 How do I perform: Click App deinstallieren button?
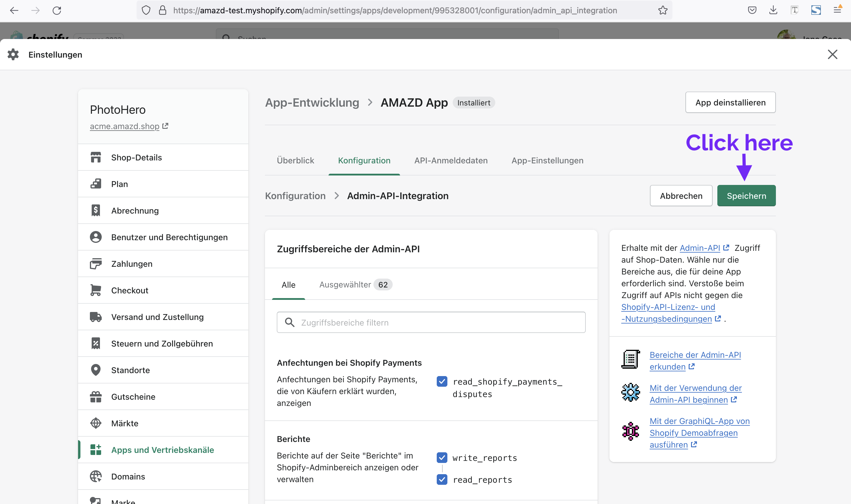click(x=730, y=102)
